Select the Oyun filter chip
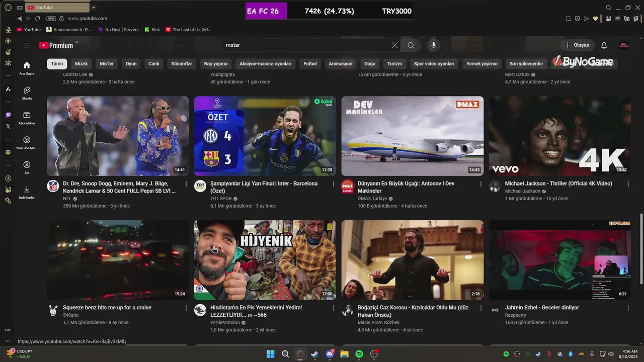The height and width of the screenshot is (362, 644). tap(131, 64)
